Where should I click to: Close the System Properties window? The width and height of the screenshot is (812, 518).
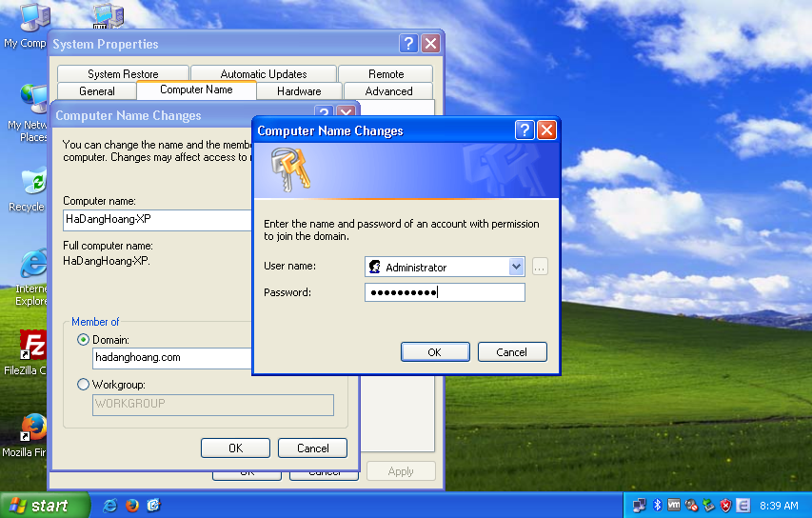click(431, 44)
